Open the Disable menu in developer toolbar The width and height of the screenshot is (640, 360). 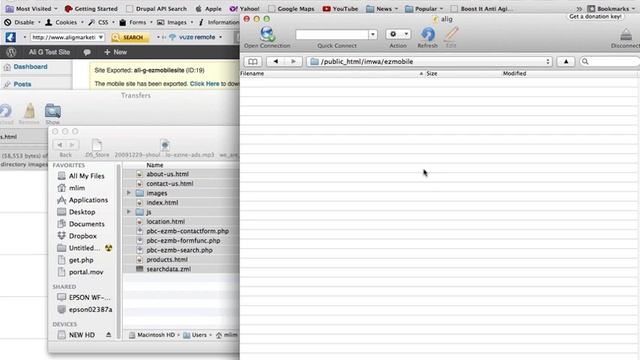tap(22, 22)
